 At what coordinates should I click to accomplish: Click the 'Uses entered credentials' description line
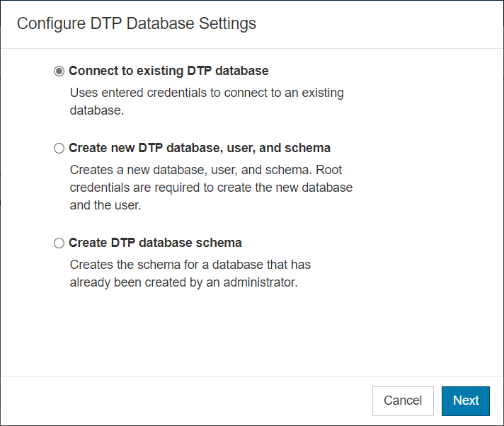pyautogui.click(x=207, y=93)
